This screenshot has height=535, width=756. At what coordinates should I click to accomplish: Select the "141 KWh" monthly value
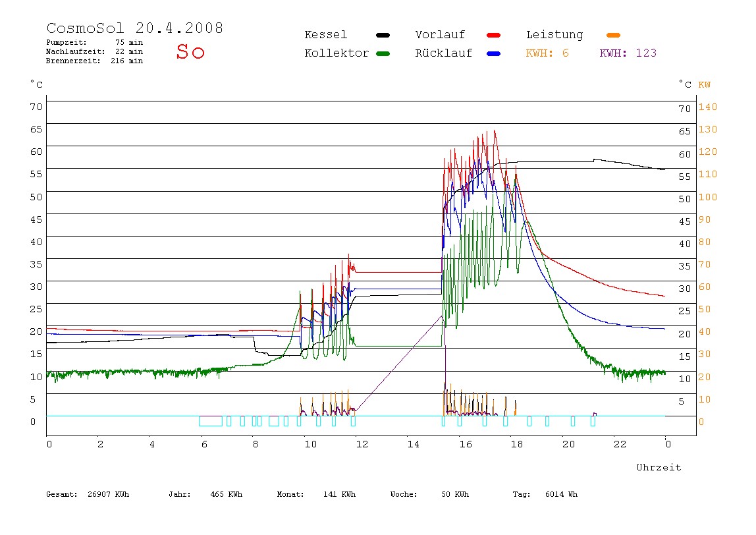pos(339,494)
